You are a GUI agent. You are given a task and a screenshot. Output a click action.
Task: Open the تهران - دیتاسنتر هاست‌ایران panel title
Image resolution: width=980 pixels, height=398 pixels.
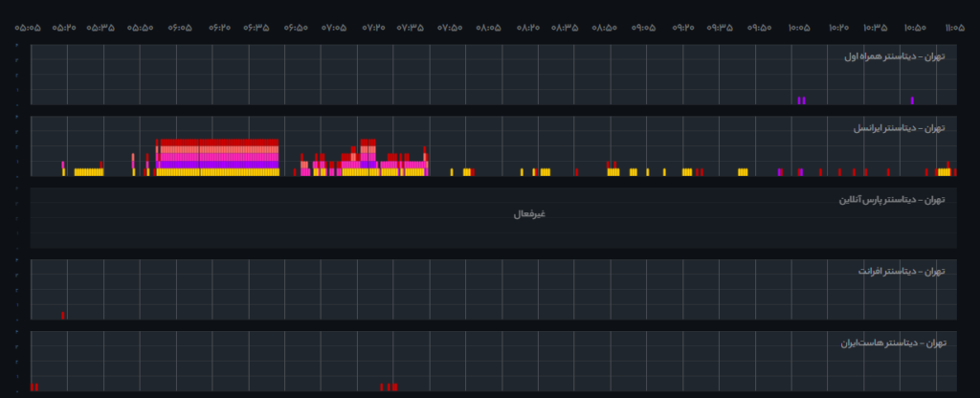893,343
